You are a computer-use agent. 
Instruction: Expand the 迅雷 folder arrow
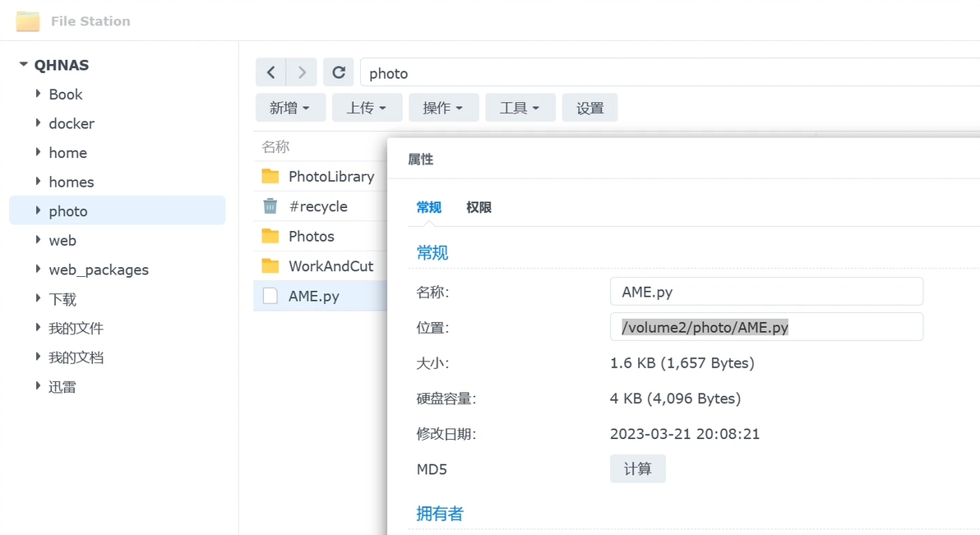pos(38,386)
